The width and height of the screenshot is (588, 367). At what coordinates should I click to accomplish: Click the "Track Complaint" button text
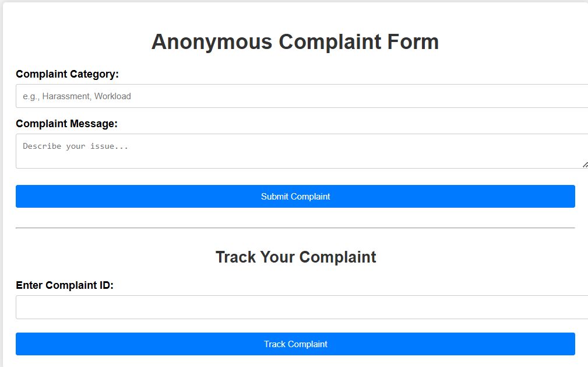coord(295,344)
